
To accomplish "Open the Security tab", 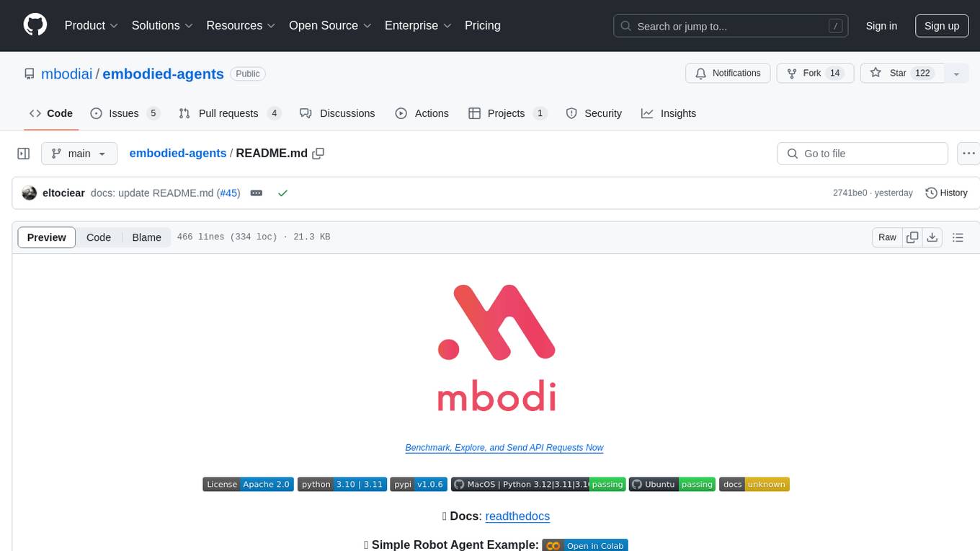I will (594, 113).
